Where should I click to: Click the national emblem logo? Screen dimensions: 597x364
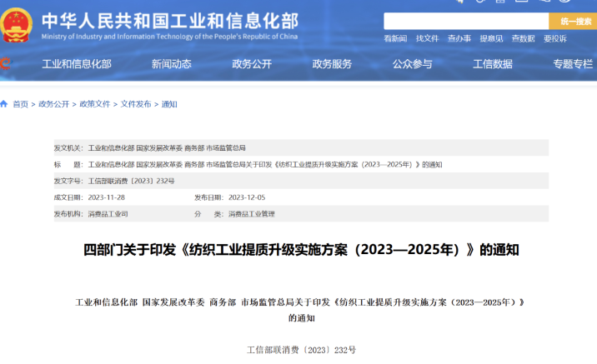(x=16, y=25)
